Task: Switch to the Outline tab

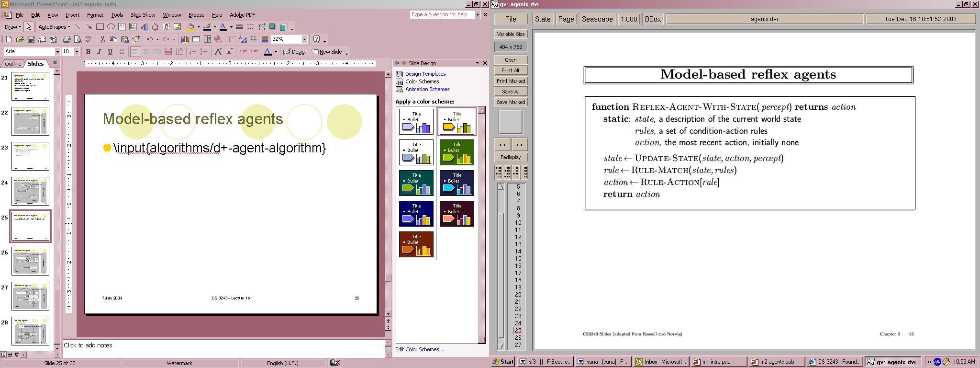Action: pyautogui.click(x=13, y=64)
